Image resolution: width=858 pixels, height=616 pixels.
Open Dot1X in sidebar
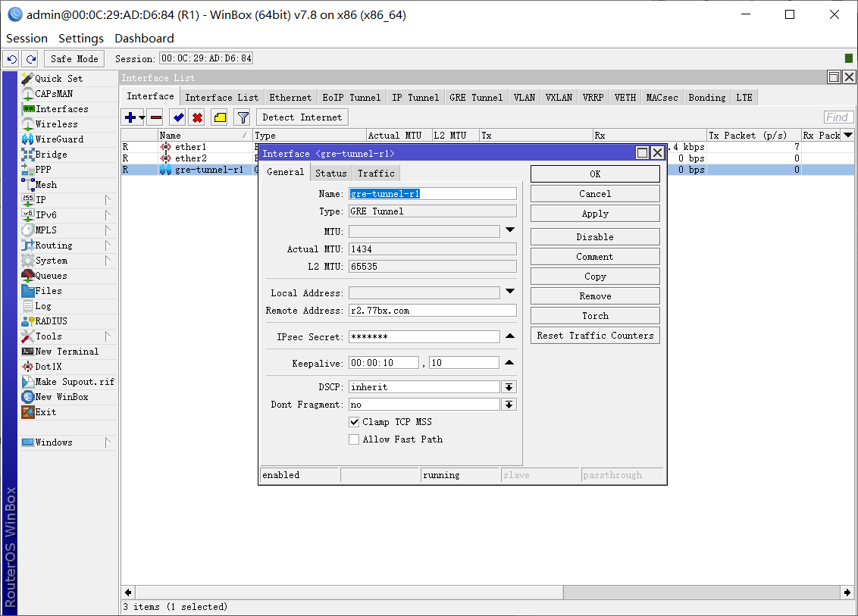[x=68, y=367]
